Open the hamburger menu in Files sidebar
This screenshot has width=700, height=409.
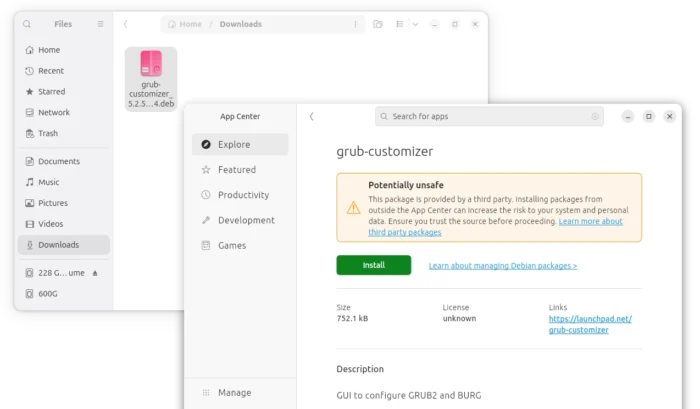tap(100, 24)
